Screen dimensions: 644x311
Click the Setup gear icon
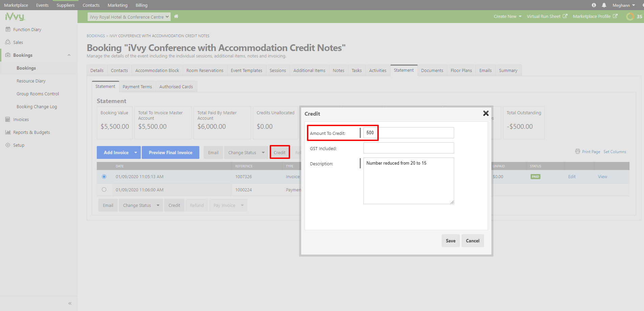click(8, 145)
